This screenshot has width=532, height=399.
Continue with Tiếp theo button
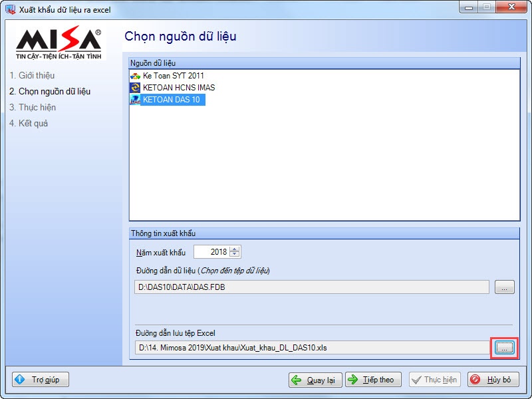[x=373, y=380]
